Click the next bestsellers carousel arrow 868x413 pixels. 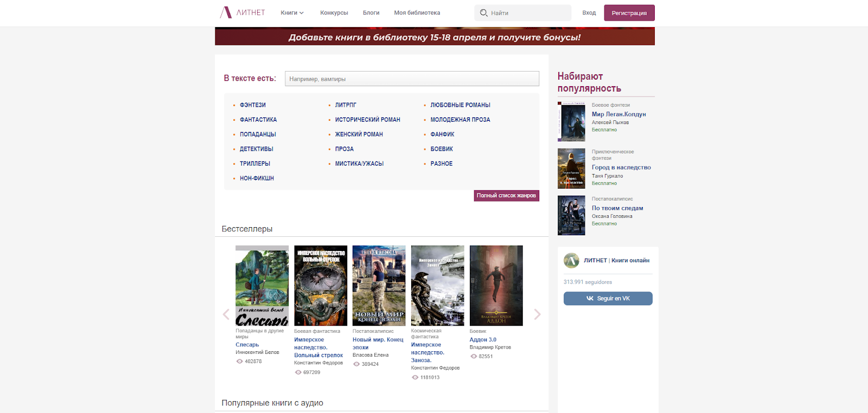pyautogui.click(x=537, y=314)
